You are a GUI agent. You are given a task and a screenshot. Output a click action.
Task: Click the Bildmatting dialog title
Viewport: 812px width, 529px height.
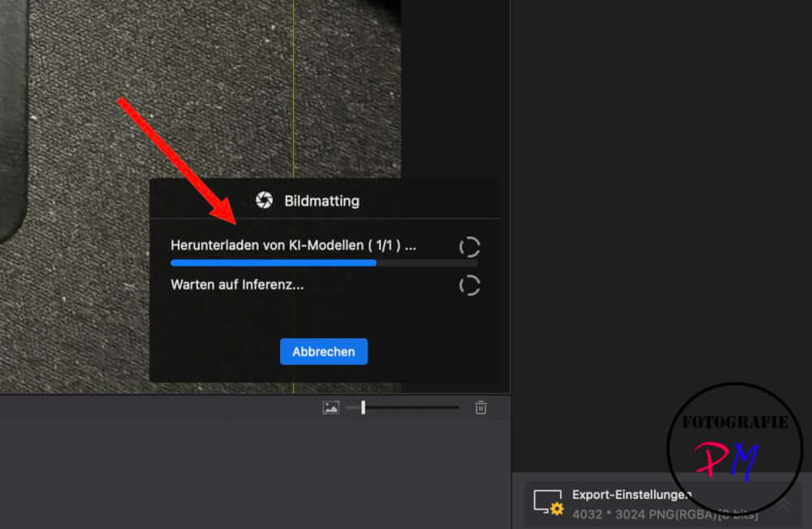click(x=322, y=201)
